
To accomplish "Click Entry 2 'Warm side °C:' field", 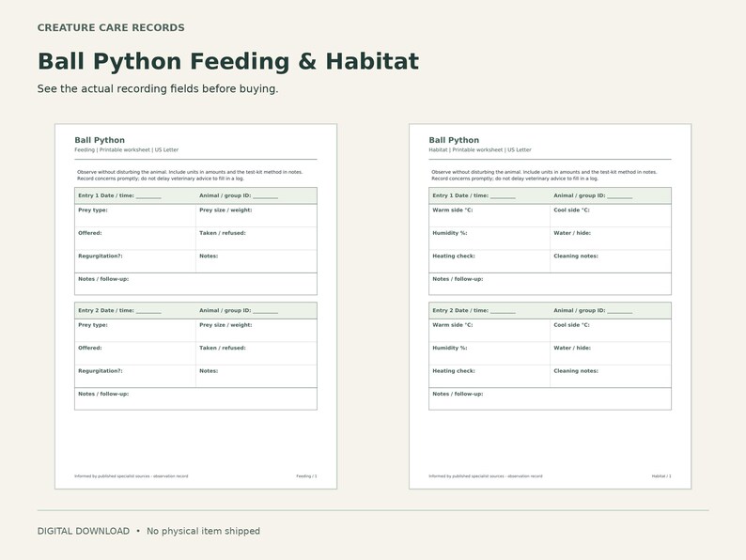I will [x=490, y=331].
